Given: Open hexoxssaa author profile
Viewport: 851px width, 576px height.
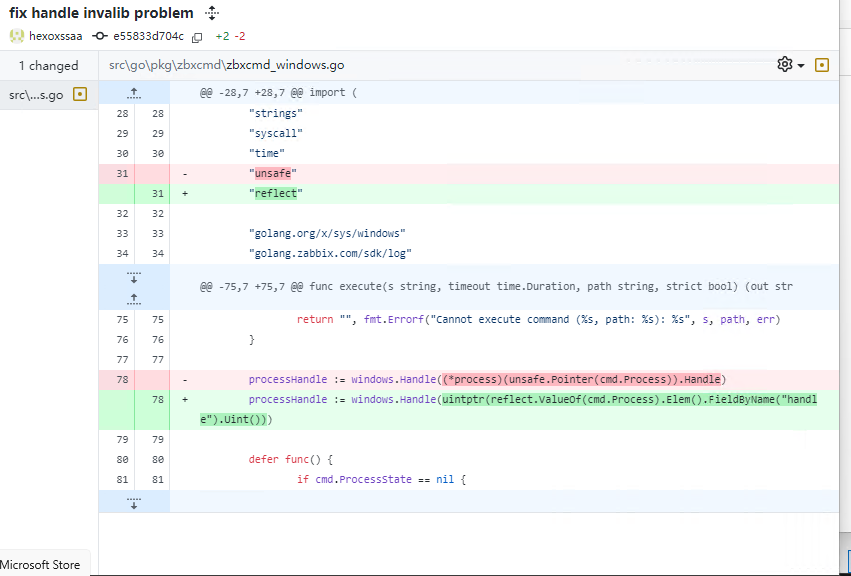Looking at the screenshot, I should click(x=56, y=36).
